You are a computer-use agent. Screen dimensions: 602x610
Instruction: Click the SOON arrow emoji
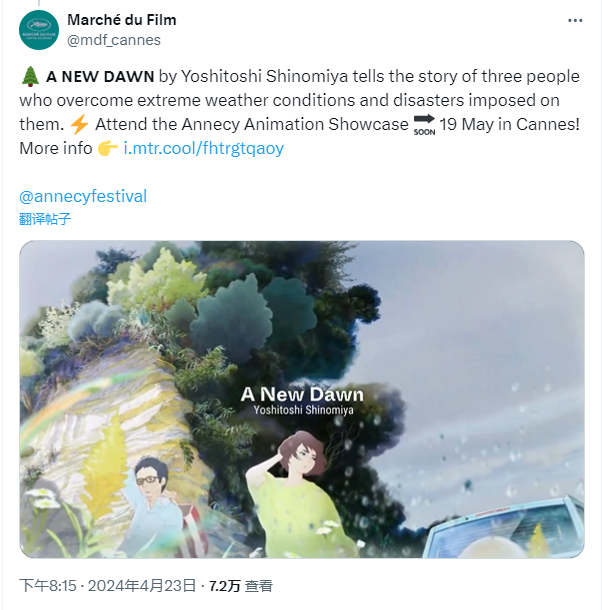tap(424, 124)
